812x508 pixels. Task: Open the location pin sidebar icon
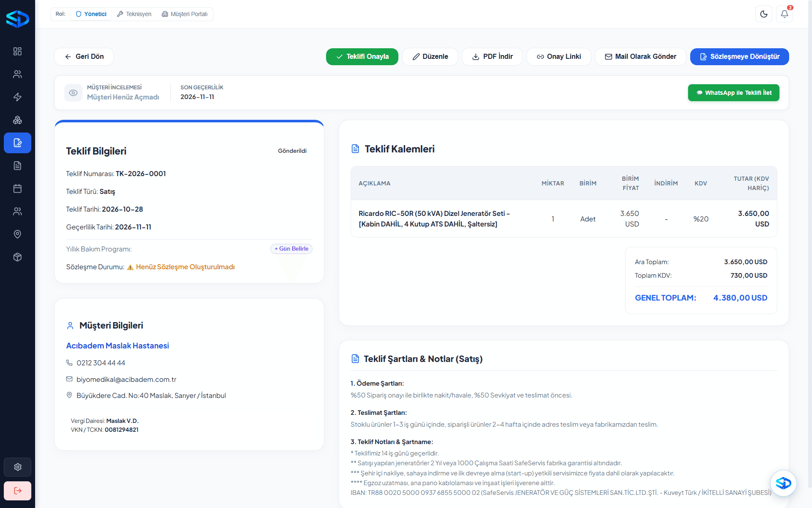point(17,234)
